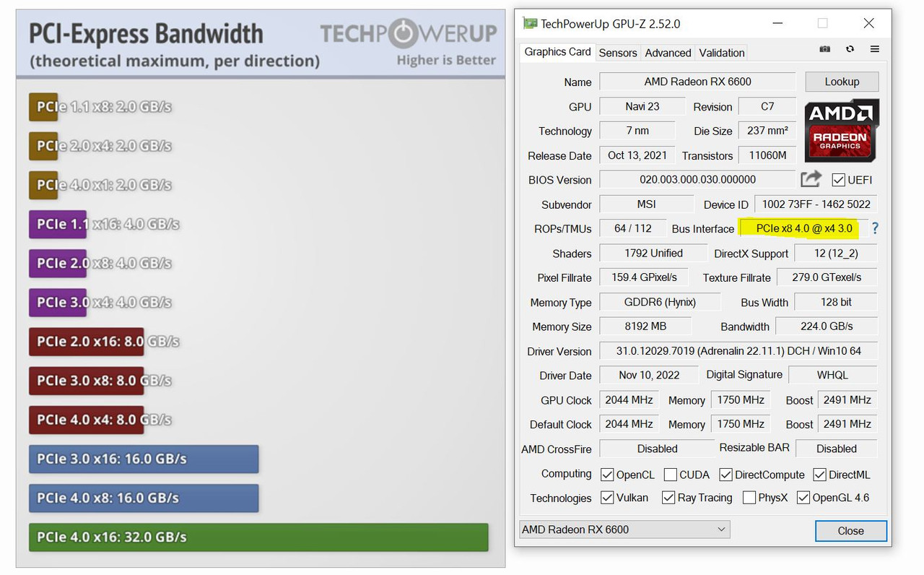Viewport: 924px width, 575px height.
Task: Click the Name field AMD Radeon RX 6600
Action: tap(697, 82)
